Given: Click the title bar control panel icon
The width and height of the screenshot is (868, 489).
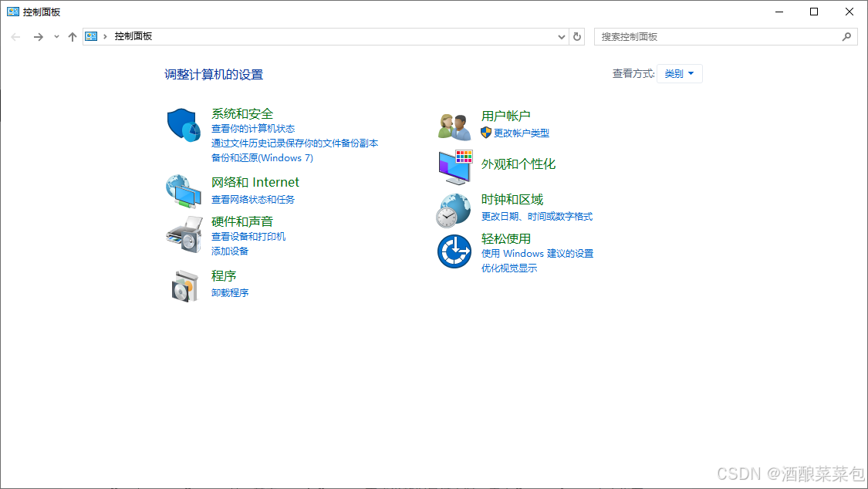Looking at the screenshot, I should click(x=13, y=12).
